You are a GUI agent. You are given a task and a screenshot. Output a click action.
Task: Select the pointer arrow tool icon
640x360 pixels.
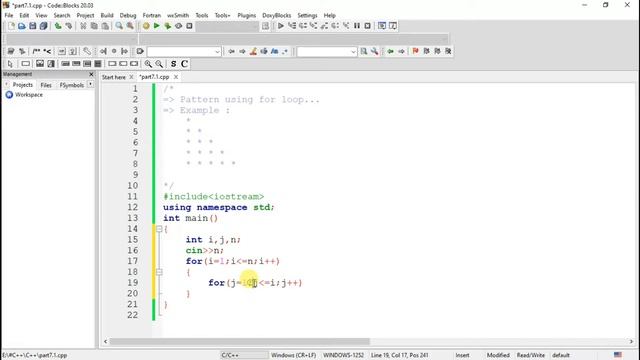pos(10,64)
